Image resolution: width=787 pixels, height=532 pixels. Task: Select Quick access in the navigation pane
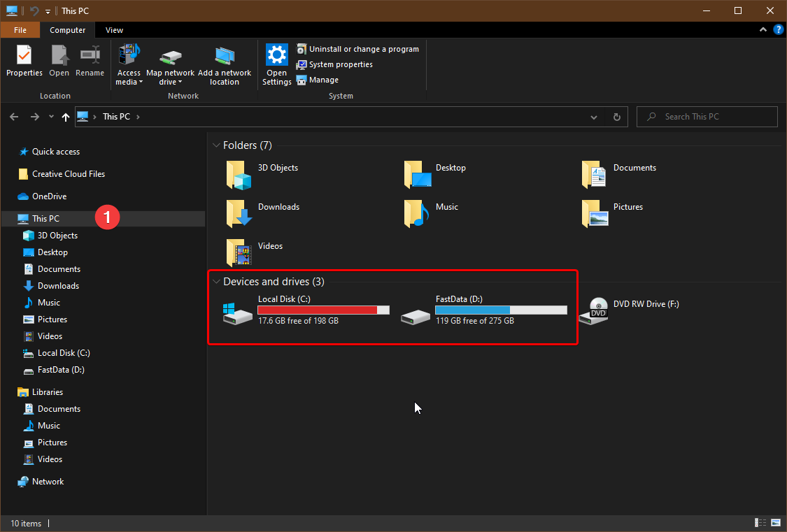[49, 152]
